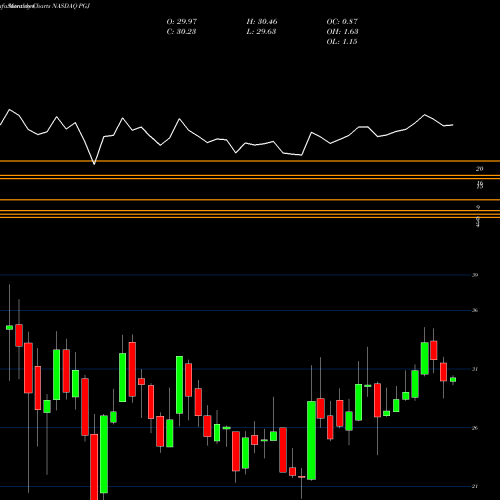
Task: Click the 36 price axis label
Action: (475, 310)
